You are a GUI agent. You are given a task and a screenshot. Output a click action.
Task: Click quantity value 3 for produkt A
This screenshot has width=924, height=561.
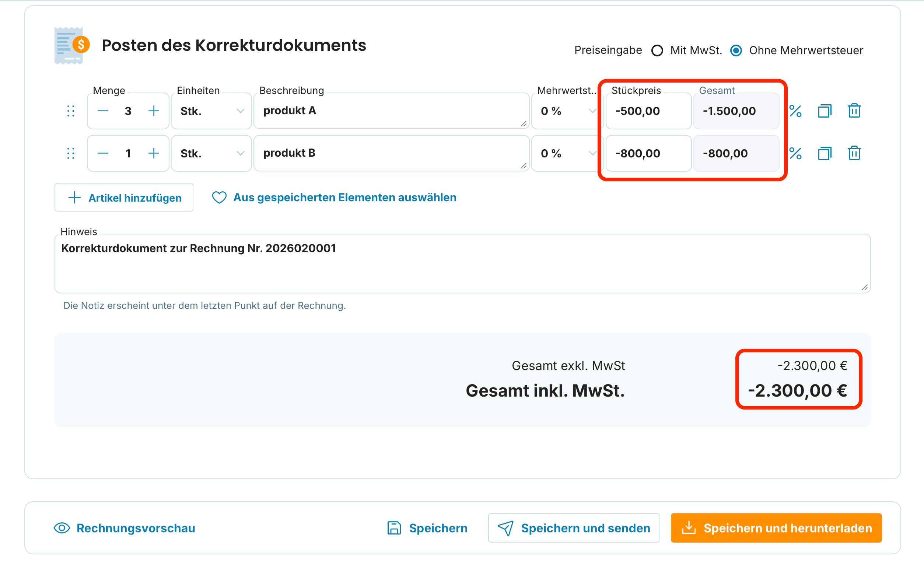(128, 111)
